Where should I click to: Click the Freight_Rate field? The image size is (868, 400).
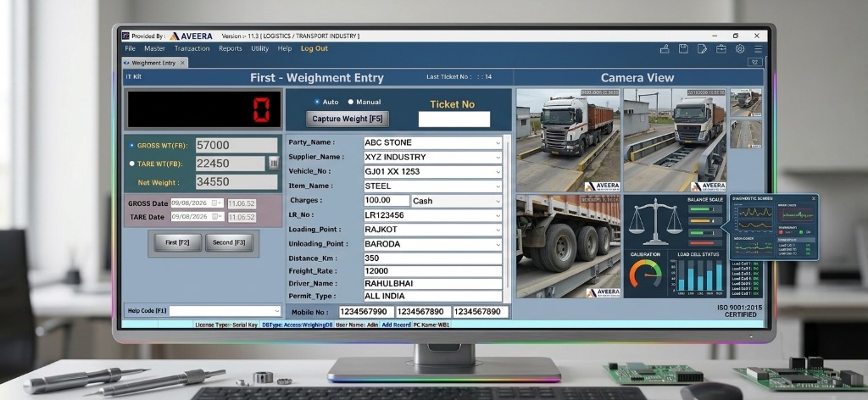coord(433,271)
